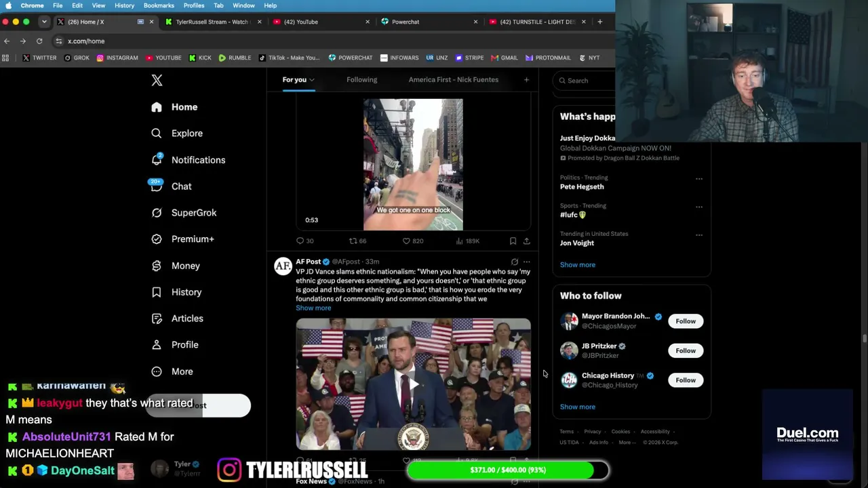
Task: Add a new timeline tab with plus
Action: pyautogui.click(x=526, y=80)
